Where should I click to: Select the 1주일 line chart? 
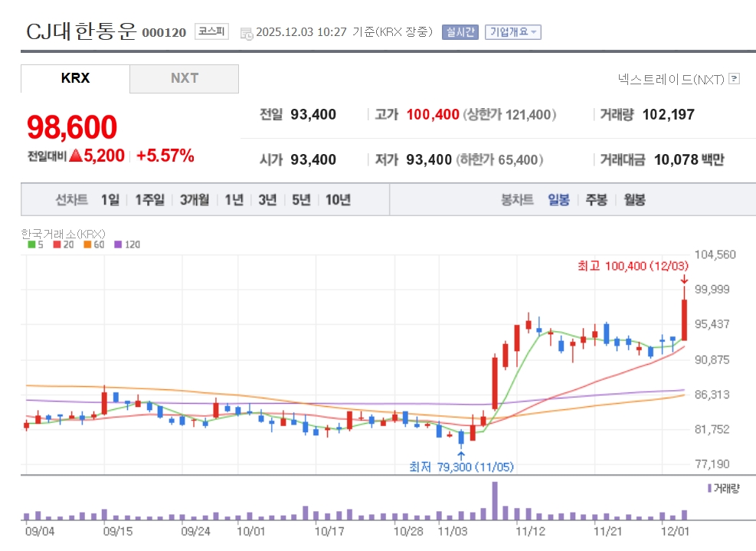pyautogui.click(x=149, y=199)
